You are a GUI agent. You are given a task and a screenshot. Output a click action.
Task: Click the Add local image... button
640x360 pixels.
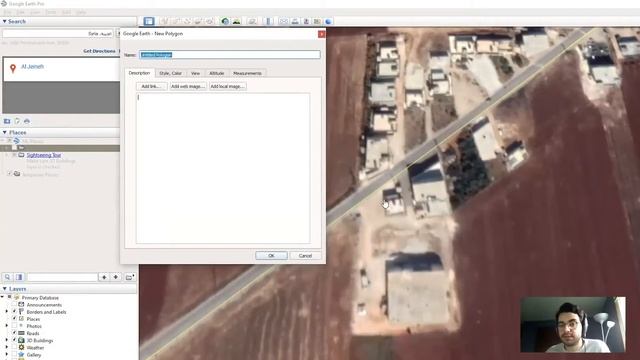tap(227, 86)
